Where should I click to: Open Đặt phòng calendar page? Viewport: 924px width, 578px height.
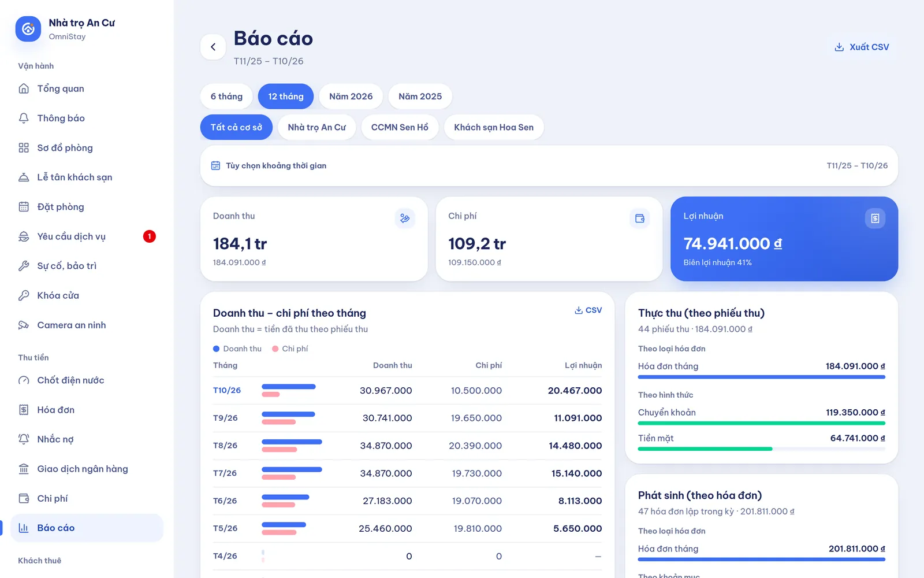coord(87,206)
